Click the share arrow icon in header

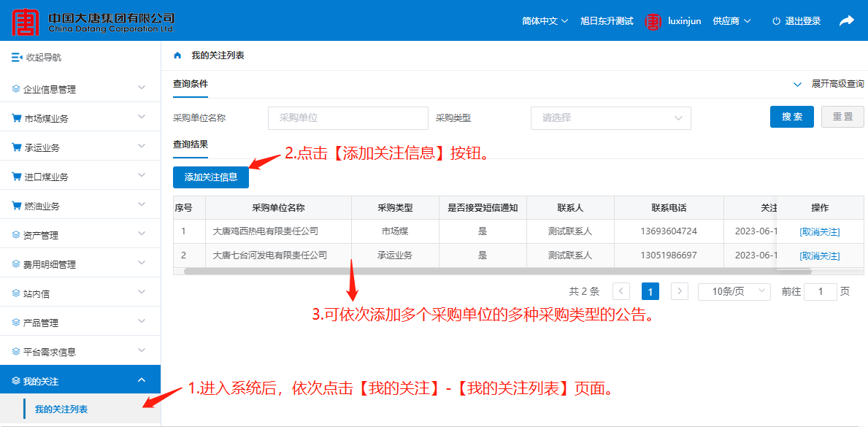click(846, 21)
